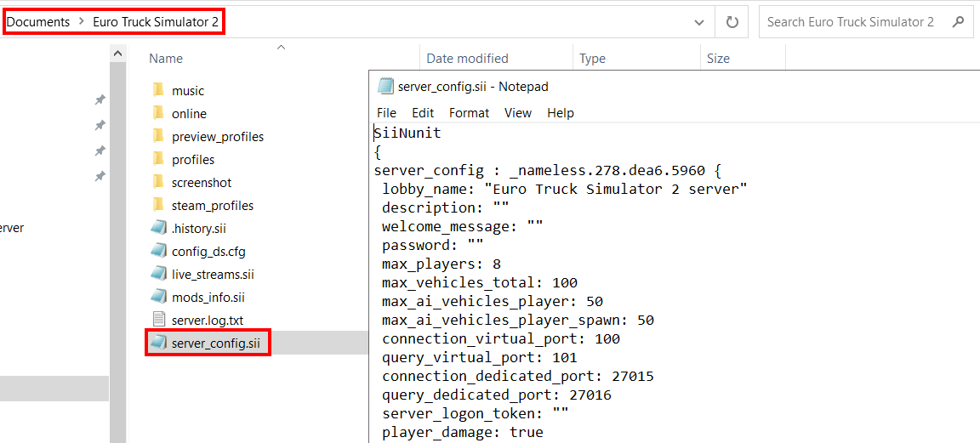The width and height of the screenshot is (980, 443).
Task: Click the live_streams.sii file icon
Action: 159,274
